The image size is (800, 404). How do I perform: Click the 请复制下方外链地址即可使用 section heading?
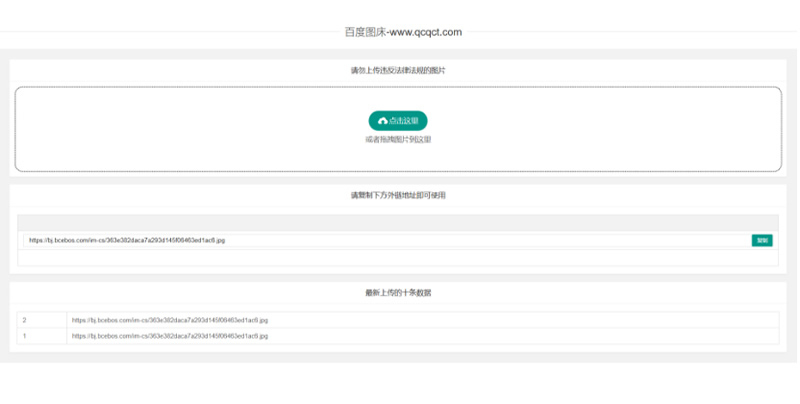(398, 195)
